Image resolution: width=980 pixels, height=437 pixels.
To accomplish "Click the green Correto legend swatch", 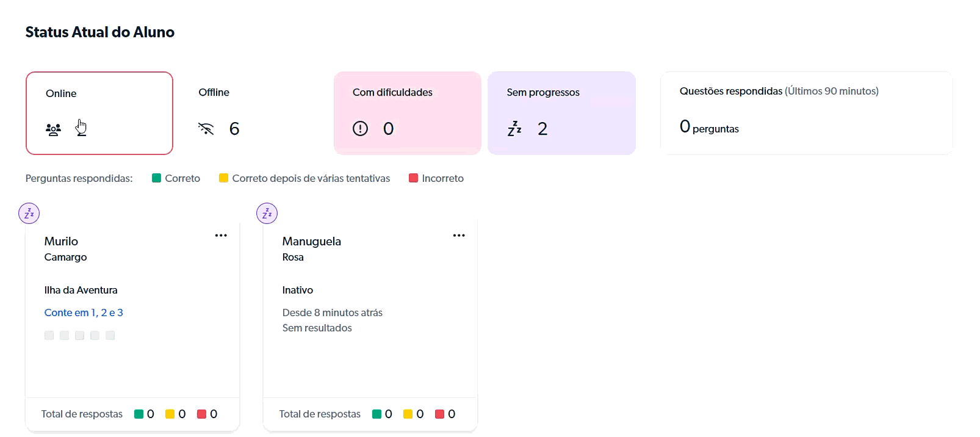I will 156,178.
